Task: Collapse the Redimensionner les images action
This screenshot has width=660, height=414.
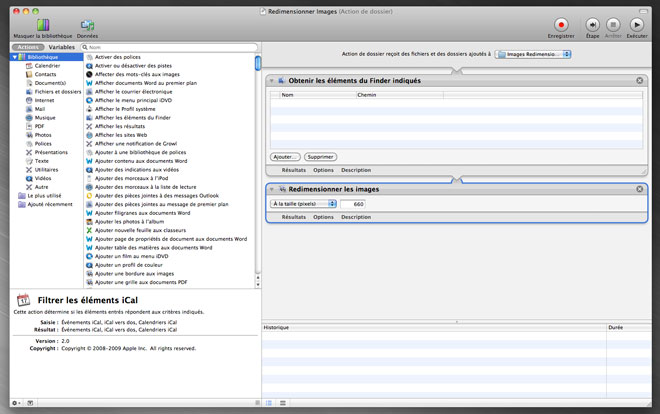Action: click(271, 189)
